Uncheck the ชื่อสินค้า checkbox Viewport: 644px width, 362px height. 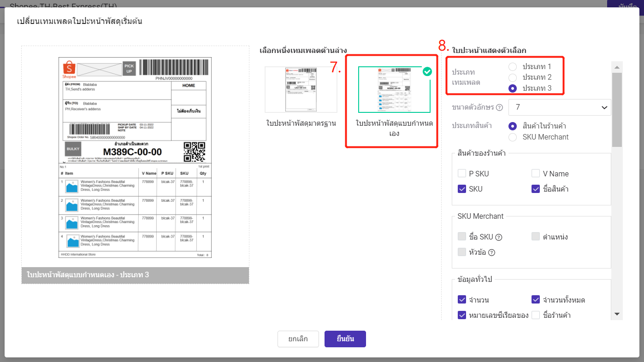tap(536, 189)
